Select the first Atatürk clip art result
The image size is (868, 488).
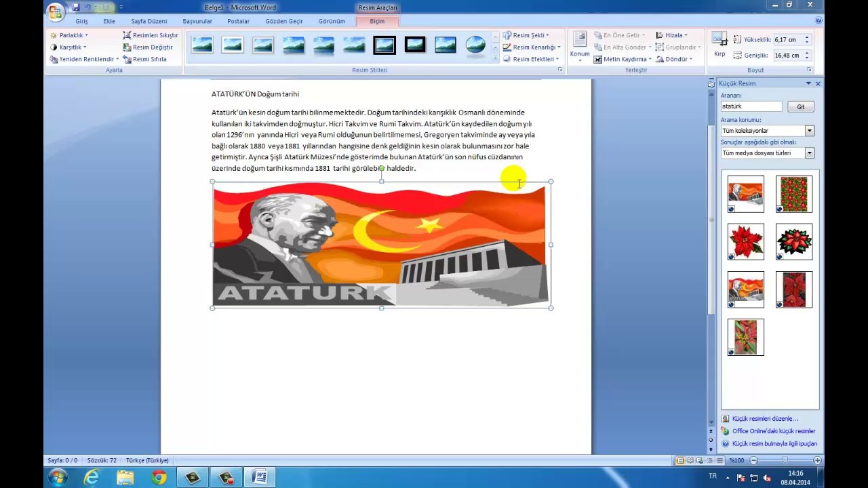click(745, 195)
